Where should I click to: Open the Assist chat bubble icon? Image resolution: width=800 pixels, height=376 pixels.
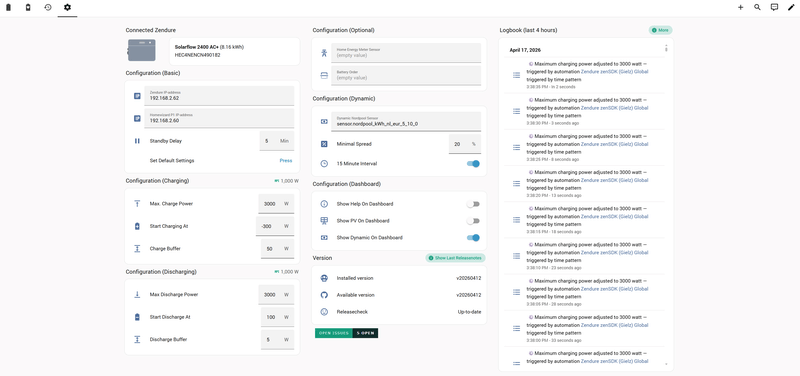click(774, 8)
